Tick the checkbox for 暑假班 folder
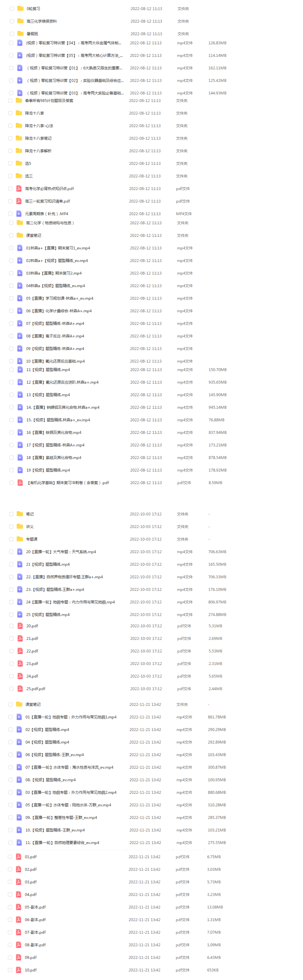Viewport: 303px width, 980px height. 11,33
